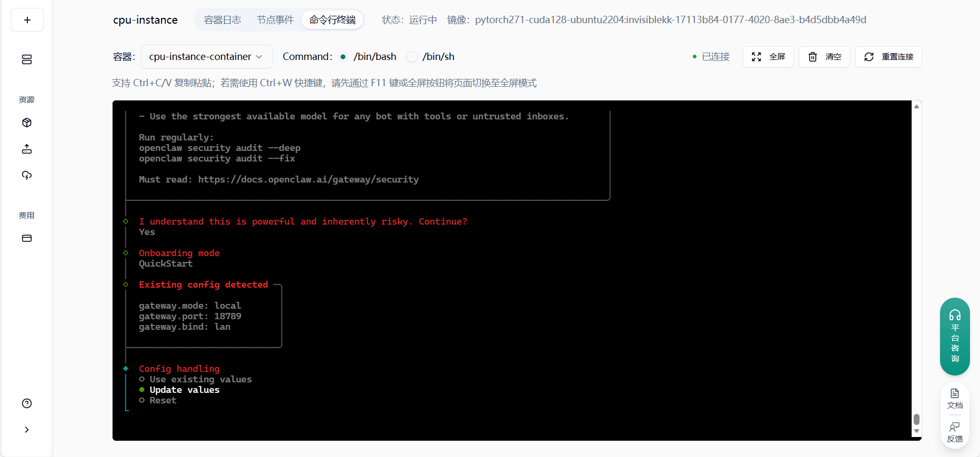Expand the sidebar with the chevron arrow
Viewport: 980px width, 457px height.
tap(27, 430)
